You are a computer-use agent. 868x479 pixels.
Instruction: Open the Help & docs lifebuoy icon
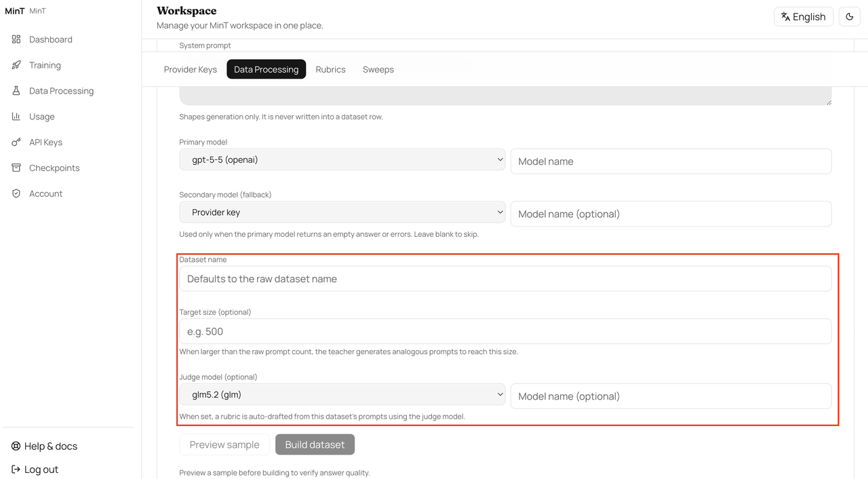click(x=16, y=446)
